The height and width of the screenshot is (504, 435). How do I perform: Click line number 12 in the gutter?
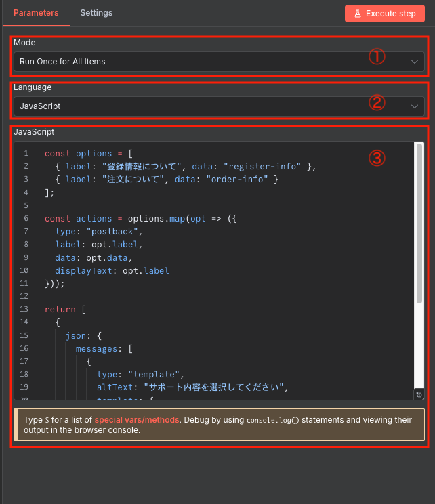24,296
